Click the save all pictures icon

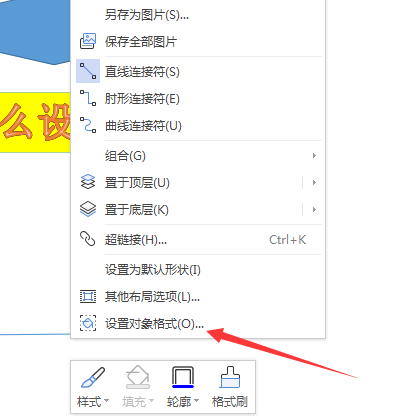tap(88, 41)
